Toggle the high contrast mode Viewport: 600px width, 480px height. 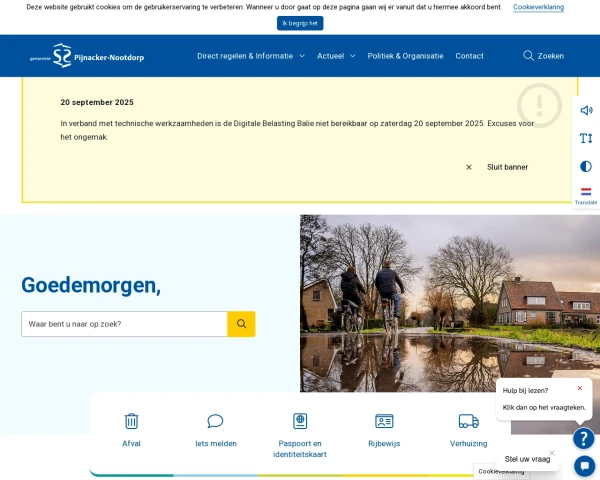coord(586,166)
